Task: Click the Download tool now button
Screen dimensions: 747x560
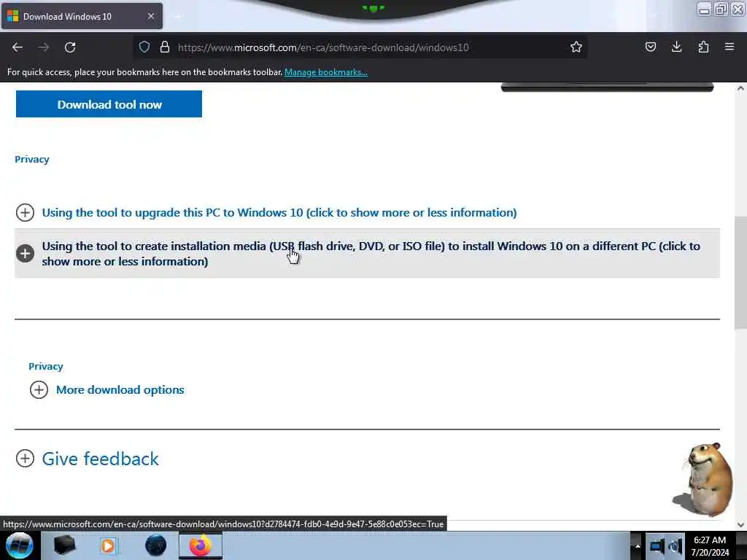Action: tap(109, 104)
